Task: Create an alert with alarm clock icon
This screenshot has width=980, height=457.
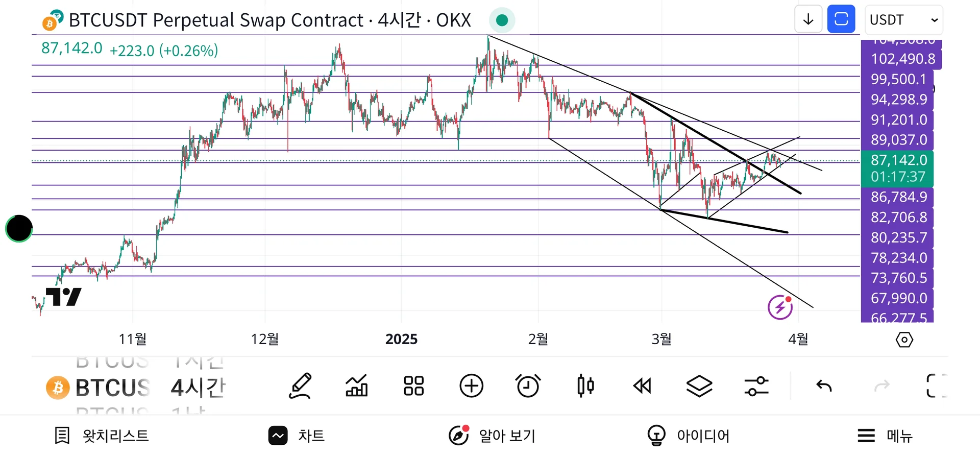Action: [528, 386]
